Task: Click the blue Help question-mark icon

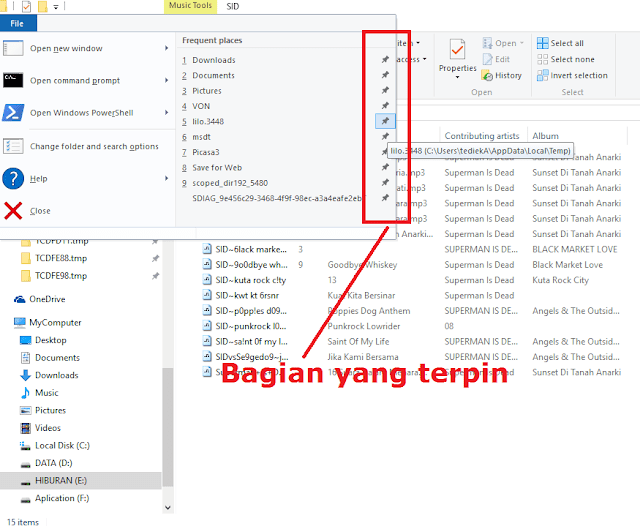Action: [x=13, y=178]
